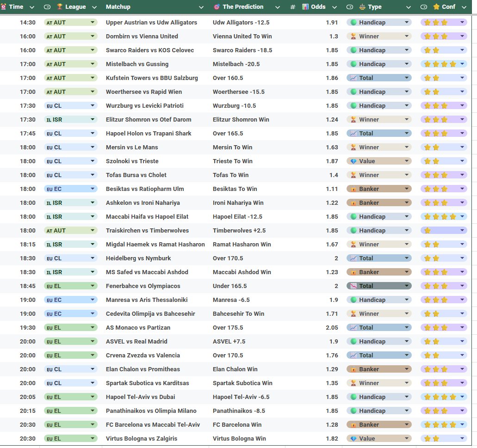
Task: Select the 'Woerthersee -15.5' prediction cell
Action: (x=247, y=92)
